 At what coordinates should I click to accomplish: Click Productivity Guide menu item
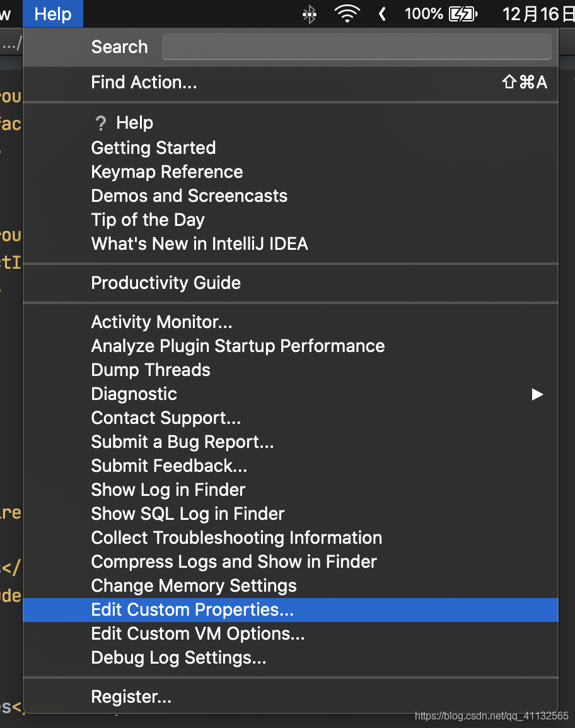166,283
